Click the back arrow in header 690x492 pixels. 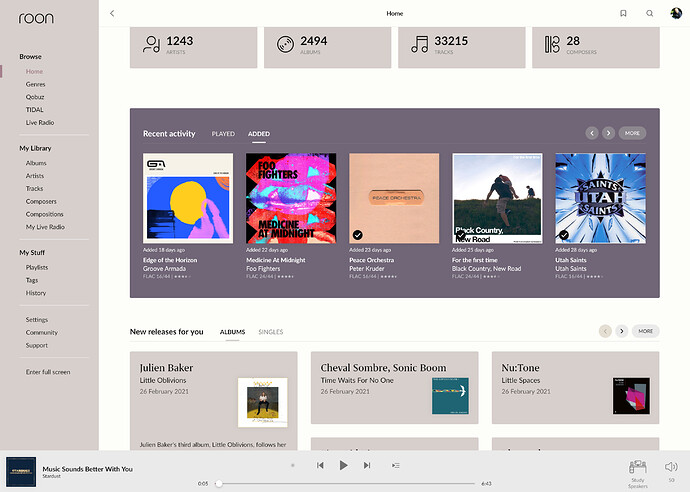[x=112, y=13]
